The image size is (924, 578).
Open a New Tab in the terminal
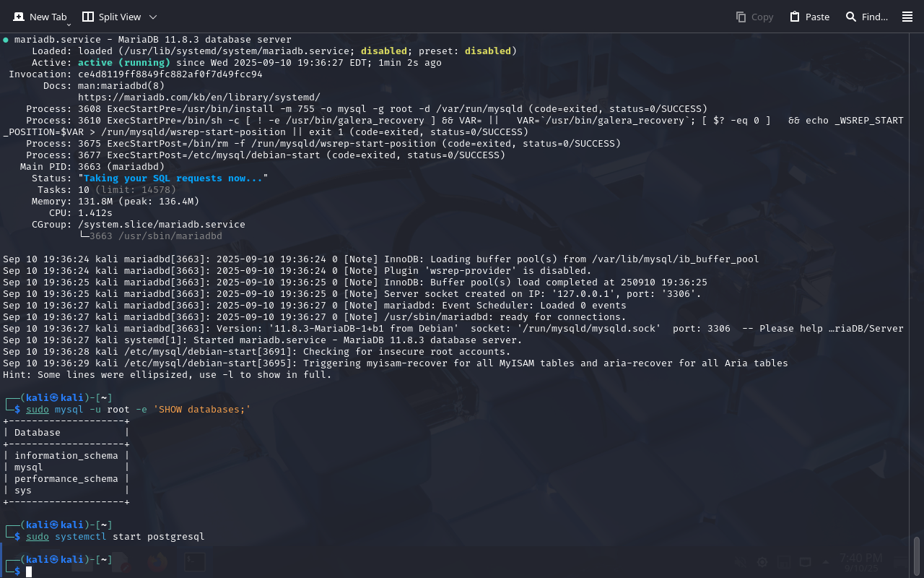pos(40,17)
